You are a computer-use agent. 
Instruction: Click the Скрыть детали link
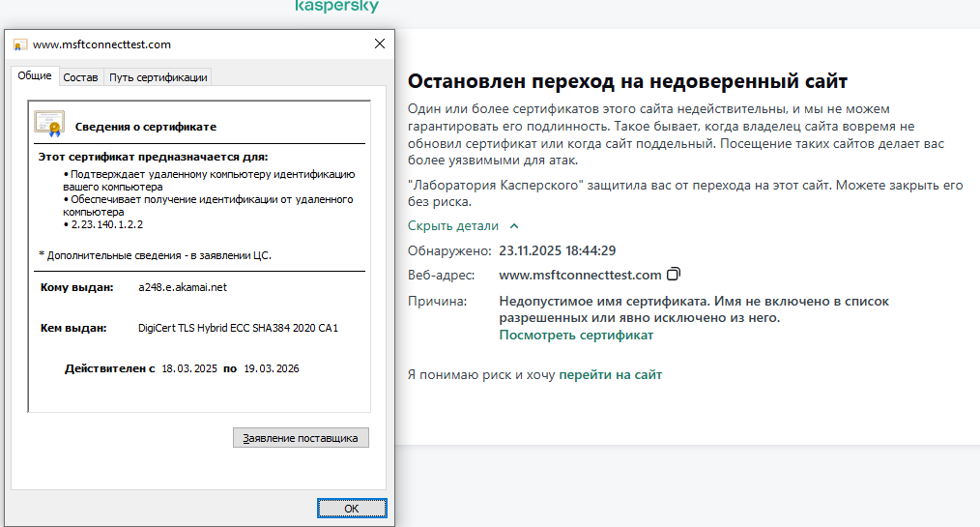[x=453, y=225]
